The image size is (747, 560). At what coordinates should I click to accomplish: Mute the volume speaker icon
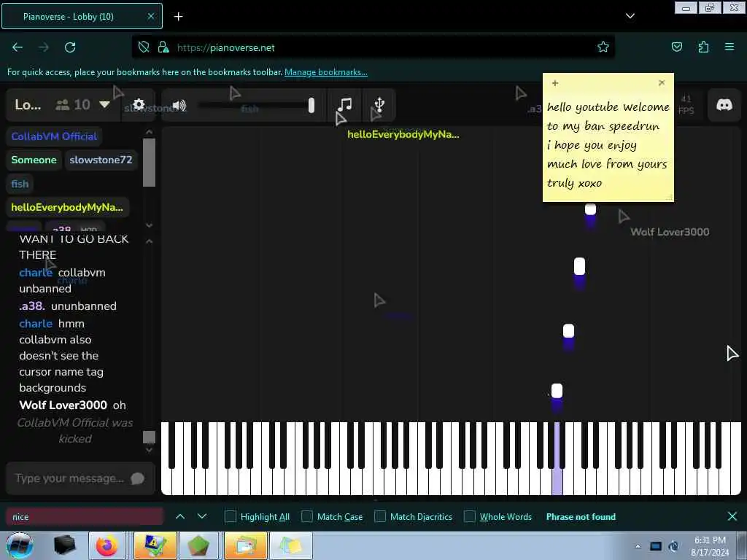click(179, 105)
